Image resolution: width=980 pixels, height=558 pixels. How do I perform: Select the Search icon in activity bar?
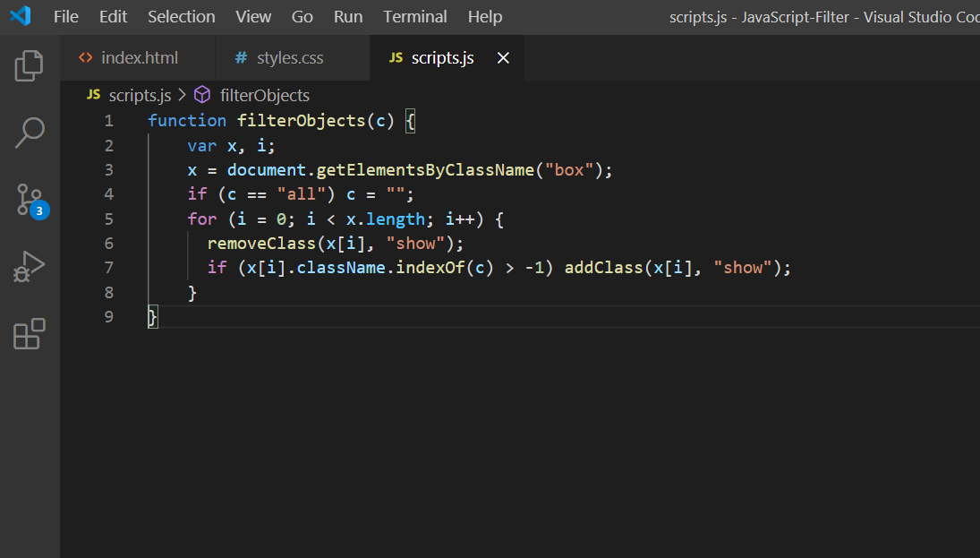click(x=30, y=132)
